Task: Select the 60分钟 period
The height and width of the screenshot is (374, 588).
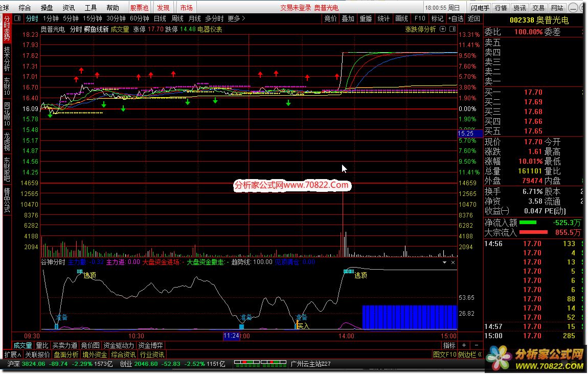Action: pos(140,18)
